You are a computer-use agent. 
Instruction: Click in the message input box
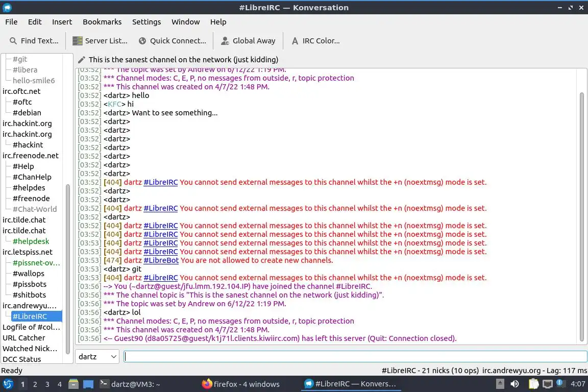tap(355, 356)
